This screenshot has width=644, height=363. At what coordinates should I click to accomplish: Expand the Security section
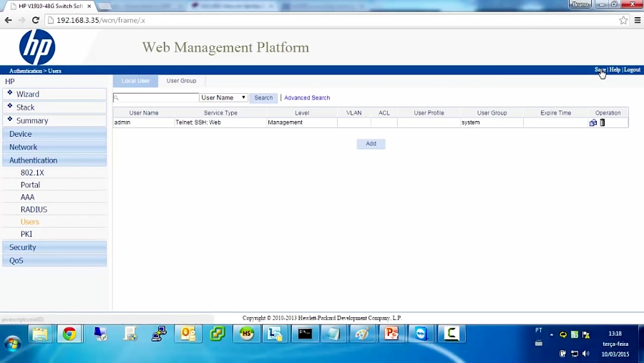click(54, 247)
